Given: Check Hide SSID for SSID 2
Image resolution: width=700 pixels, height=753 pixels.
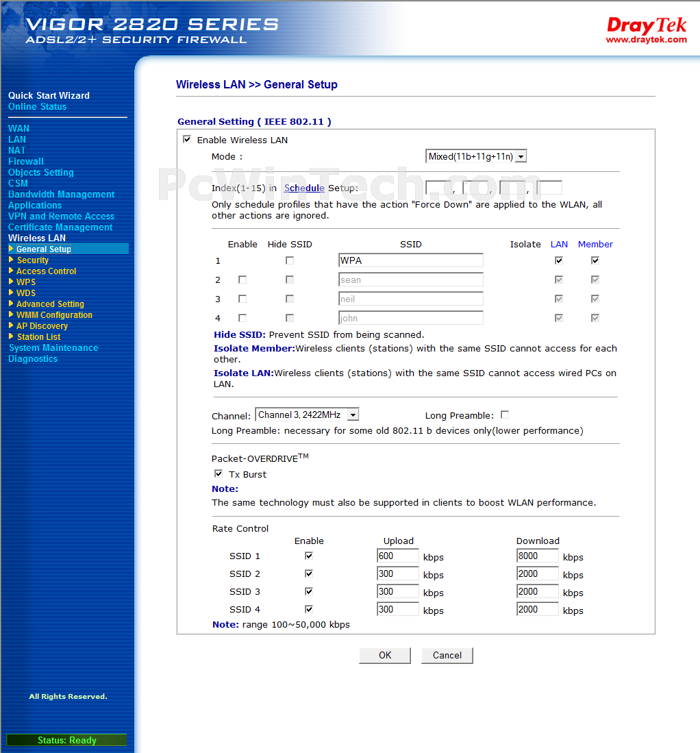Looking at the screenshot, I should coord(290,280).
